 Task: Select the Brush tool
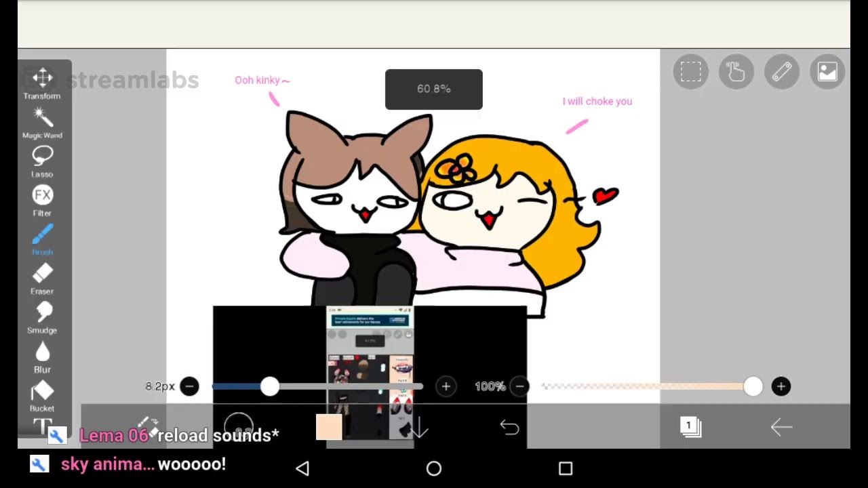pos(42,240)
